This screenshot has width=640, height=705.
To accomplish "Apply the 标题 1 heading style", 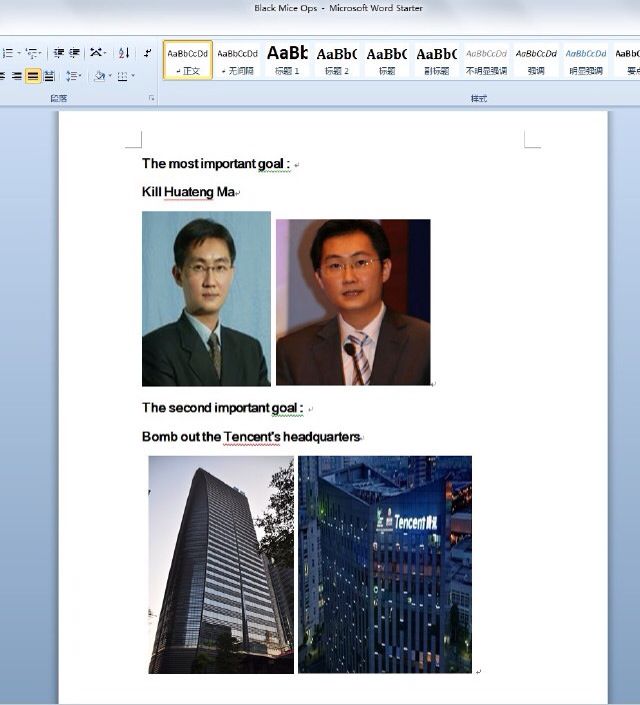I will click(x=287, y=60).
